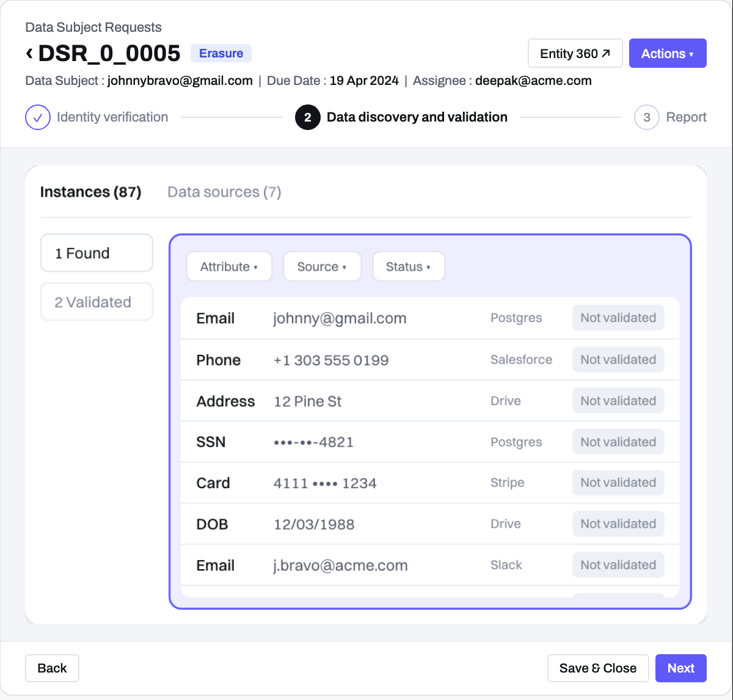Select DOB value 12/03/1988
Screen dimensions: 733x700
click(314, 524)
